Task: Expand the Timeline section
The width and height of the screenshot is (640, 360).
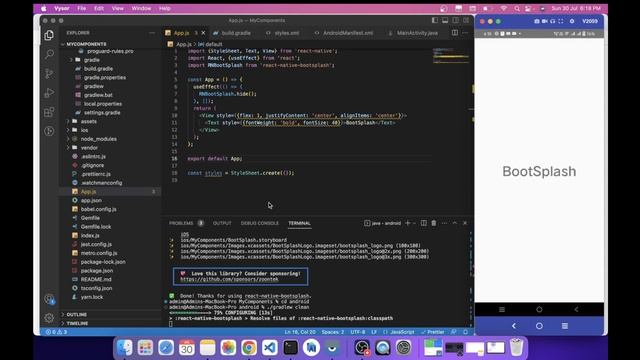Action: 77,323
